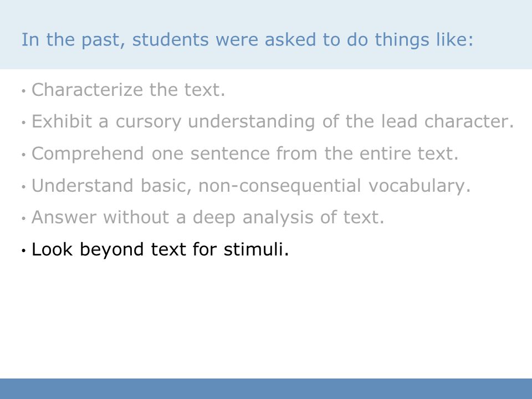
Task: Select the 'Answer without a deep analysis' line
Action: (x=208, y=217)
